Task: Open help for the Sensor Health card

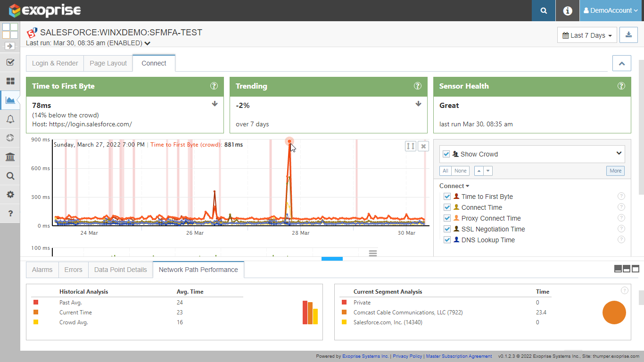Action: [621, 86]
